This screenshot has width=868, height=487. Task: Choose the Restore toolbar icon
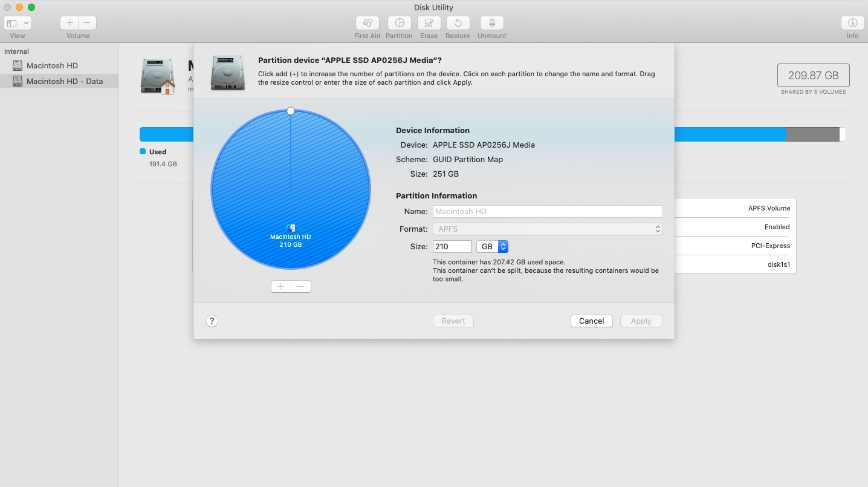coord(458,23)
